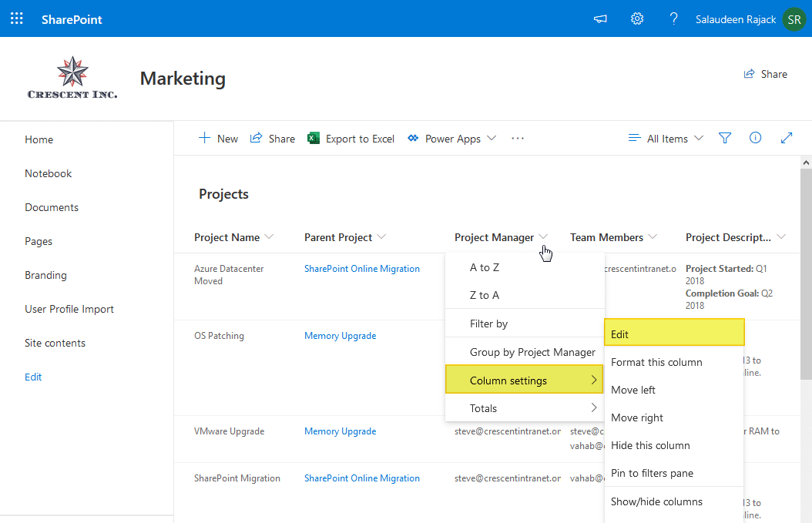
Task: Click the Megaphone announcement icon in top bar
Action: (x=599, y=18)
